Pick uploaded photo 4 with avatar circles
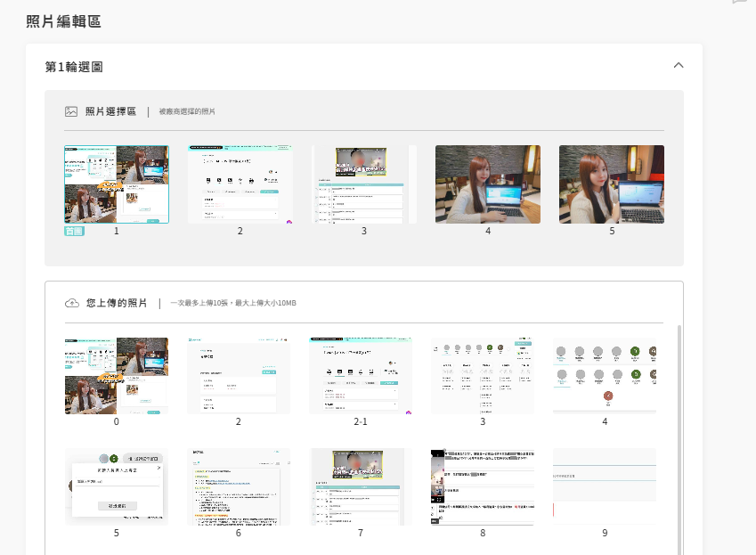The image size is (756, 555). pyautogui.click(x=605, y=376)
